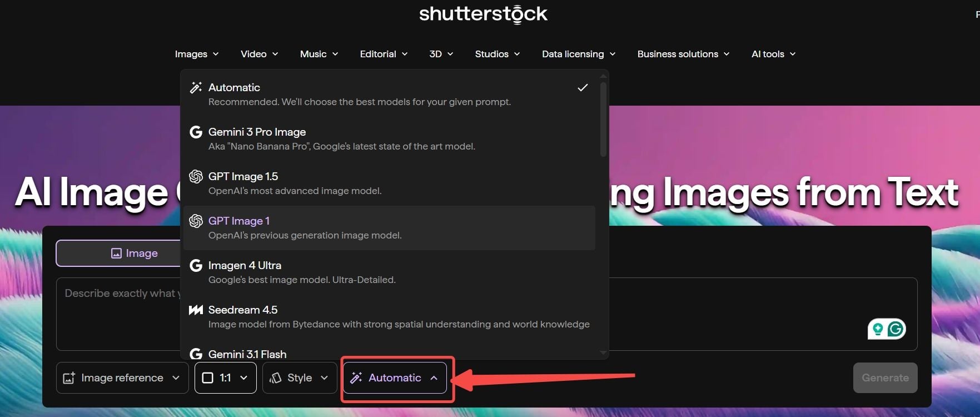The width and height of the screenshot is (980, 417).
Task: Open the Video menu
Action: [259, 54]
